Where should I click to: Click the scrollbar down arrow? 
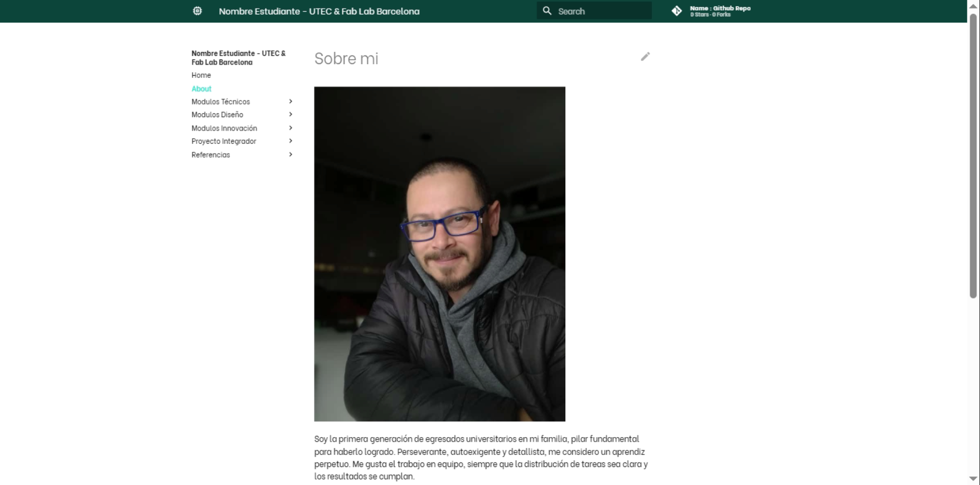coord(973,479)
